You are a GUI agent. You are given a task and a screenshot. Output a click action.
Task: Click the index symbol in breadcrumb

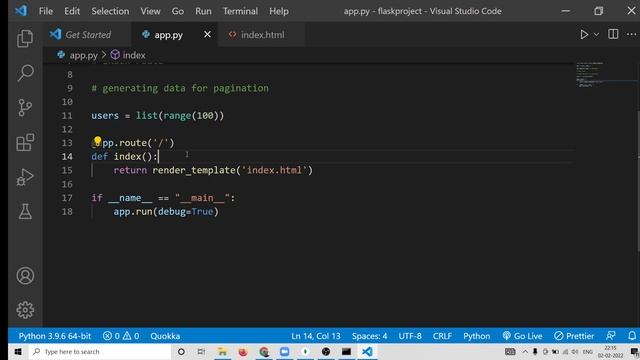coord(134,55)
